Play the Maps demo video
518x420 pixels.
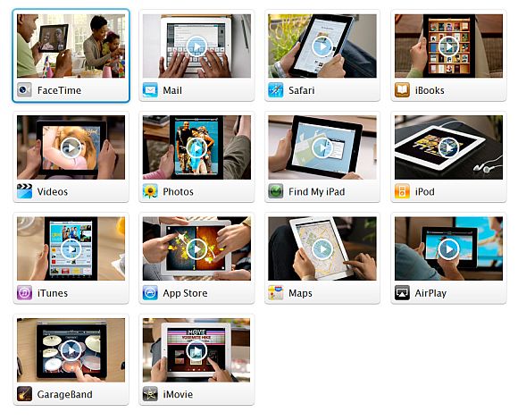pos(322,248)
